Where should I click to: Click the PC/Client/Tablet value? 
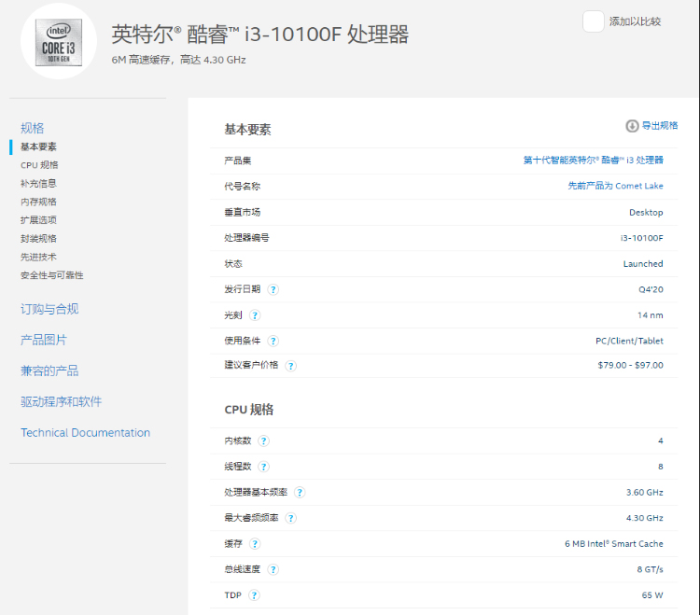coord(629,341)
